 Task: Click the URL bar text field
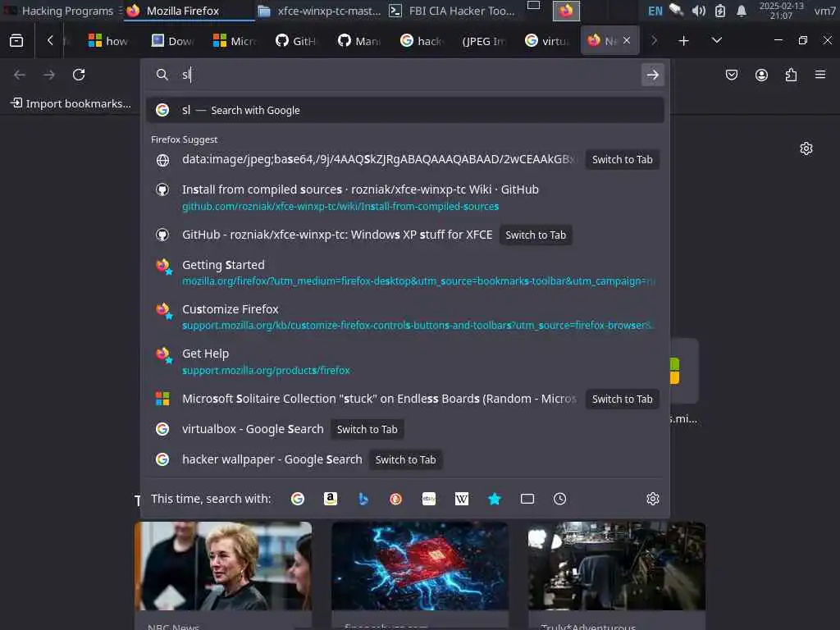click(x=407, y=75)
